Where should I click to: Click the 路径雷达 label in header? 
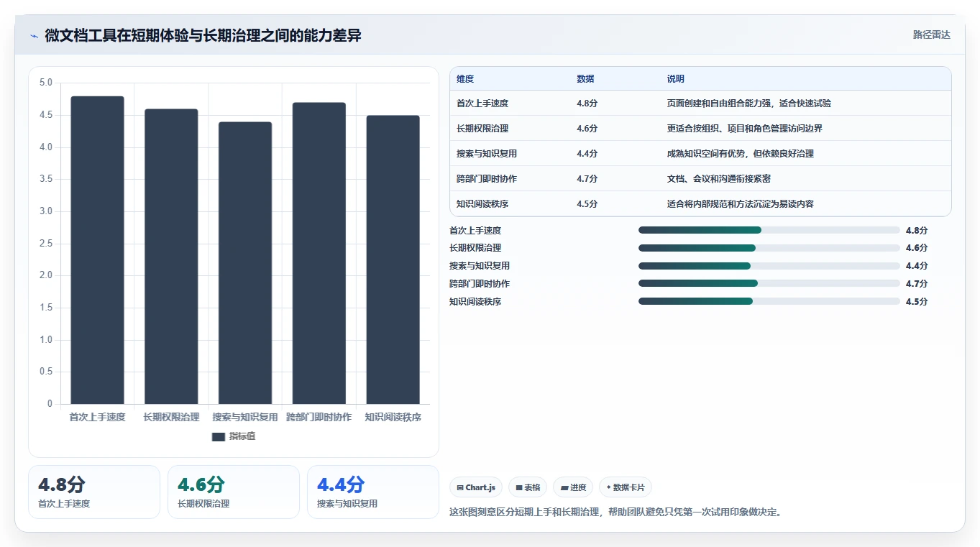[x=932, y=35]
